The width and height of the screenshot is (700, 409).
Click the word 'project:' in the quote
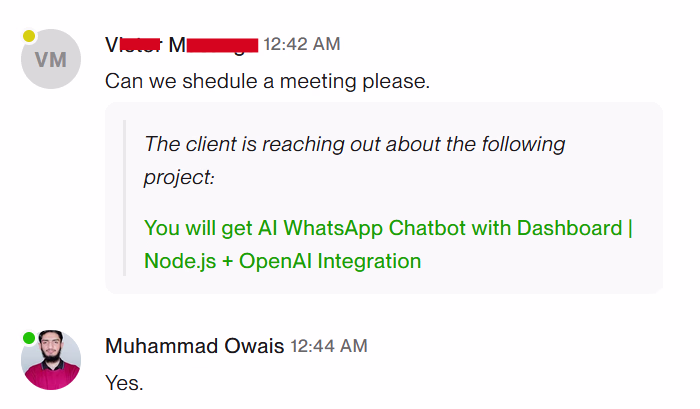tap(179, 176)
